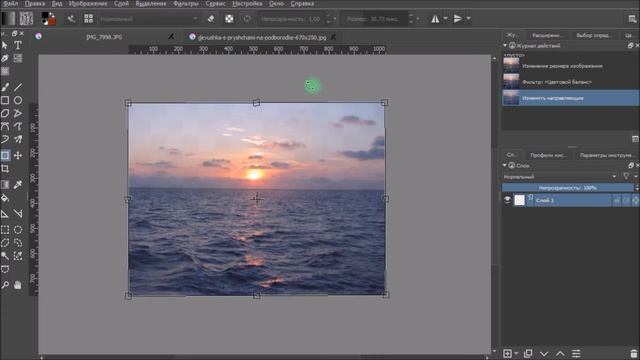The height and width of the screenshot is (360, 640).
Task: Select the Elliptical Selection tool
Action: pyautogui.click(x=18, y=229)
